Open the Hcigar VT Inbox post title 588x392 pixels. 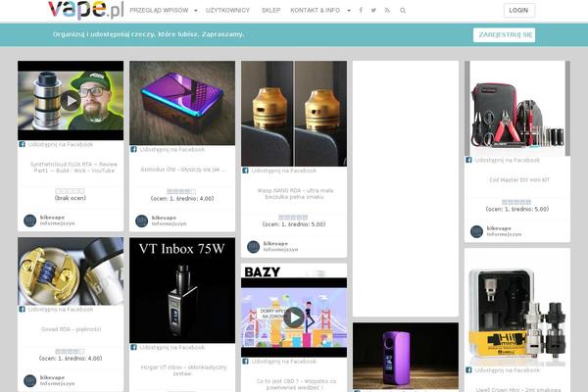(x=184, y=370)
